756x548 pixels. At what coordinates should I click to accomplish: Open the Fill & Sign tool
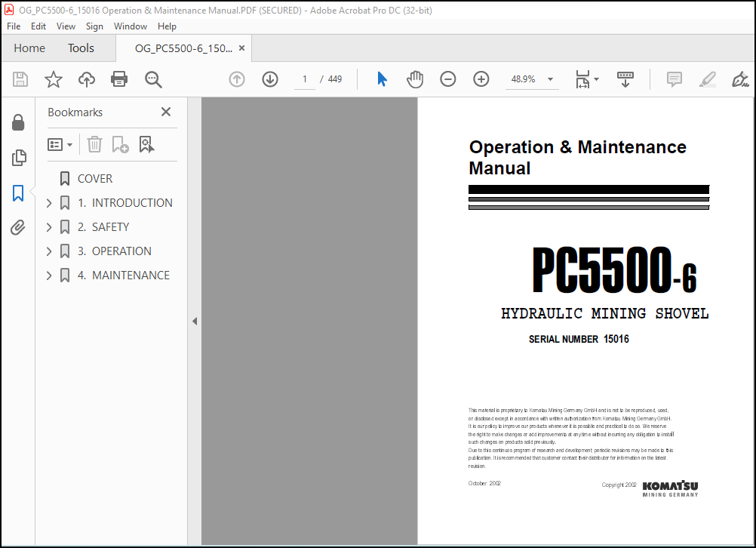pos(740,79)
